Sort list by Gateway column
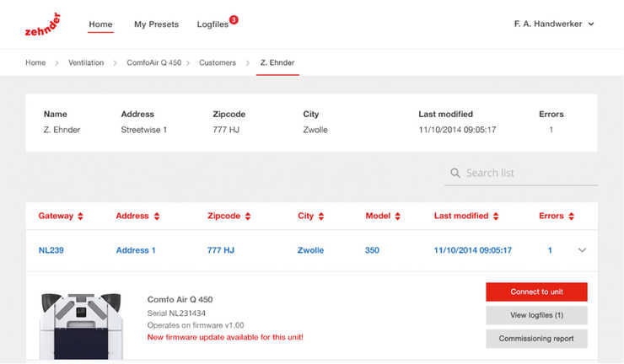This screenshot has width=624, height=364. click(x=61, y=217)
